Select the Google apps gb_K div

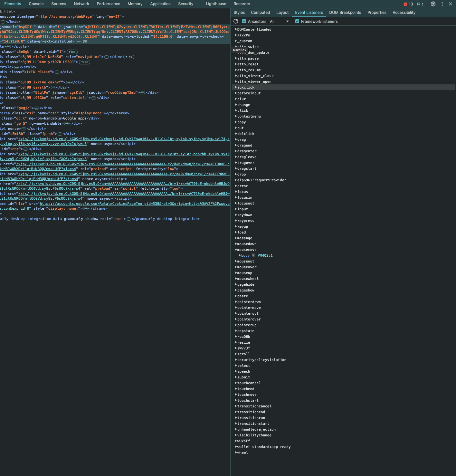[x=115, y=119]
